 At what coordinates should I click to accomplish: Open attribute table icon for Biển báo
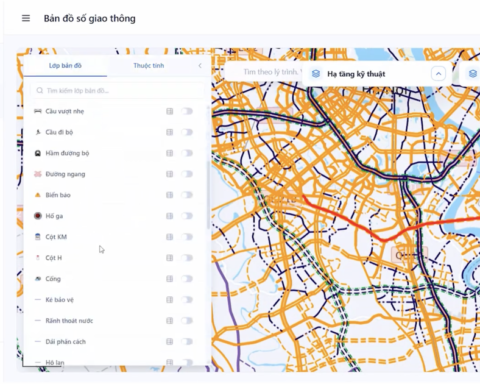click(x=170, y=195)
